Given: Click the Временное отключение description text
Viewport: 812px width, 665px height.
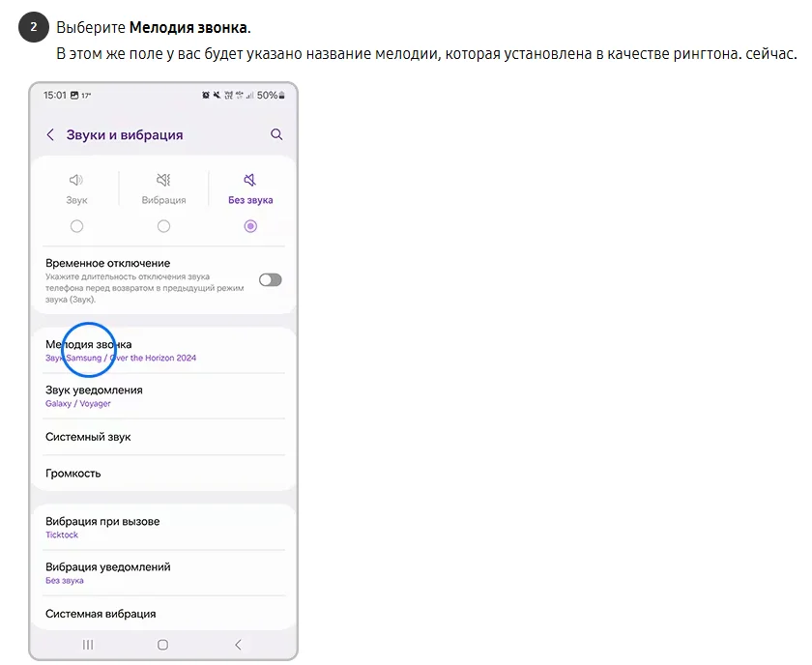Looking at the screenshot, I should [x=144, y=288].
